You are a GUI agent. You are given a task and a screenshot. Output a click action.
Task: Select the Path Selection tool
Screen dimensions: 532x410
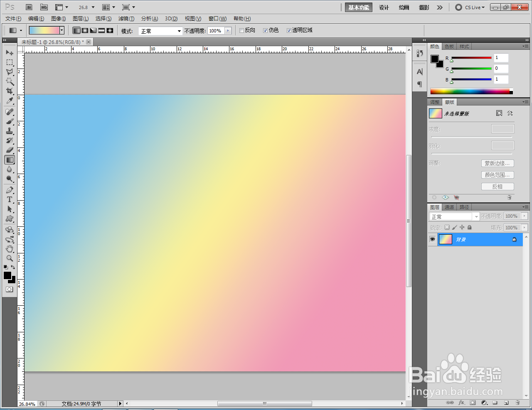click(10, 209)
